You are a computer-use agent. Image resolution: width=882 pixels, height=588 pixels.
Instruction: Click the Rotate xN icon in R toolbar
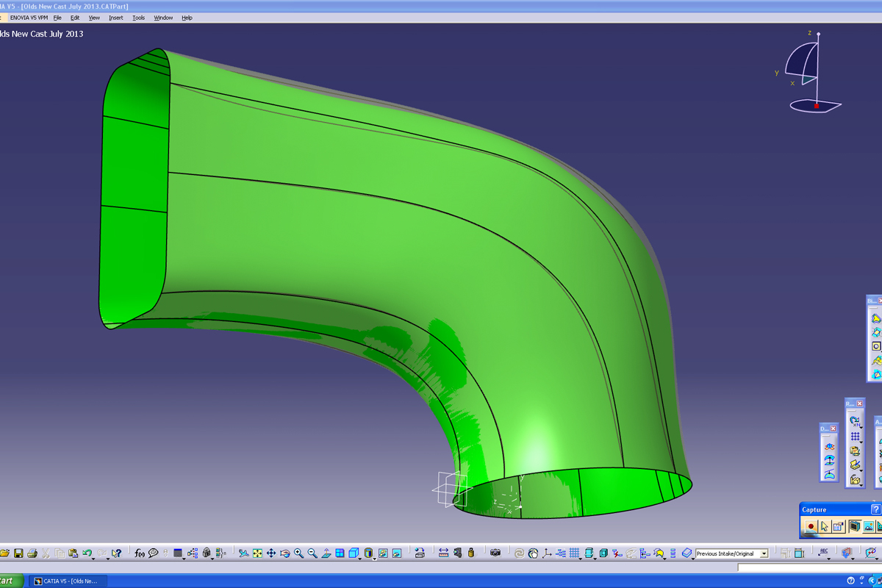pos(855,421)
